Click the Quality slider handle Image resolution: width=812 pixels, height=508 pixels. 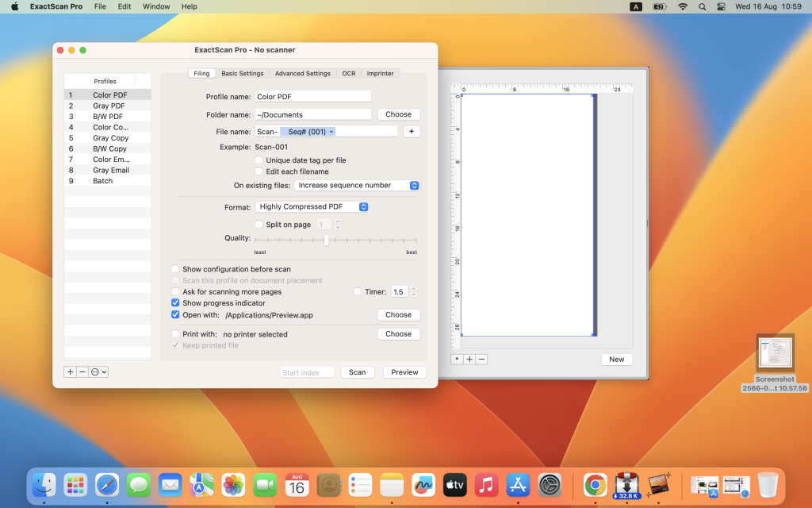coord(326,240)
